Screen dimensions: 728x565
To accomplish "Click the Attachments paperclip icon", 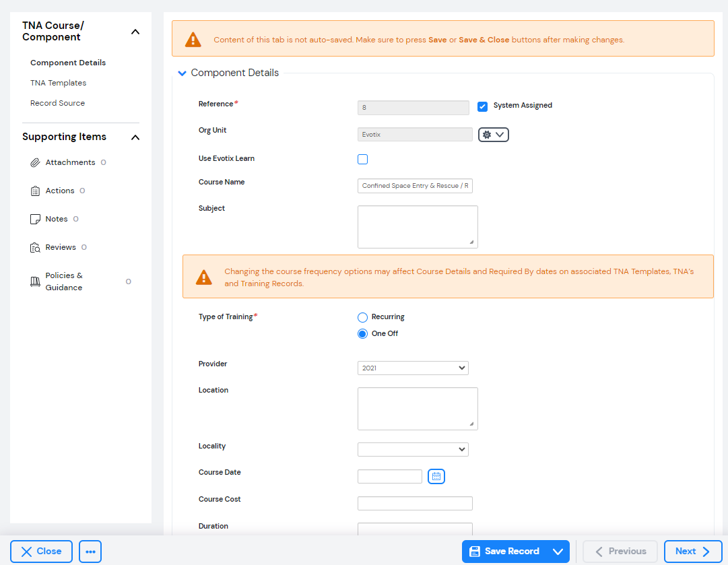I will pos(36,163).
